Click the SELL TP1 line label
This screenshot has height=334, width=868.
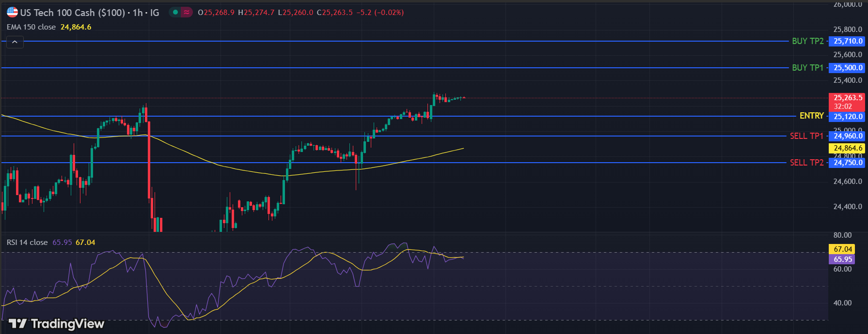[806, 136]
